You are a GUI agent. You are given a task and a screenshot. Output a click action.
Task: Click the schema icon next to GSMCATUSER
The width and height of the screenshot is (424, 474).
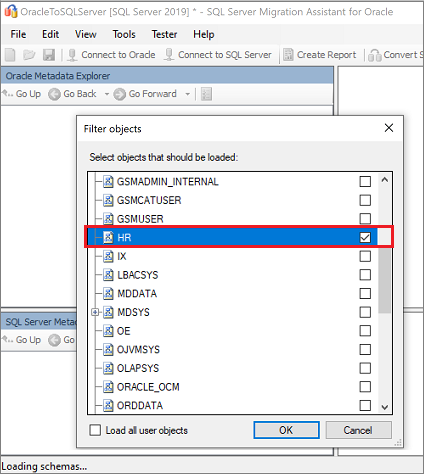tap(108, 200)
